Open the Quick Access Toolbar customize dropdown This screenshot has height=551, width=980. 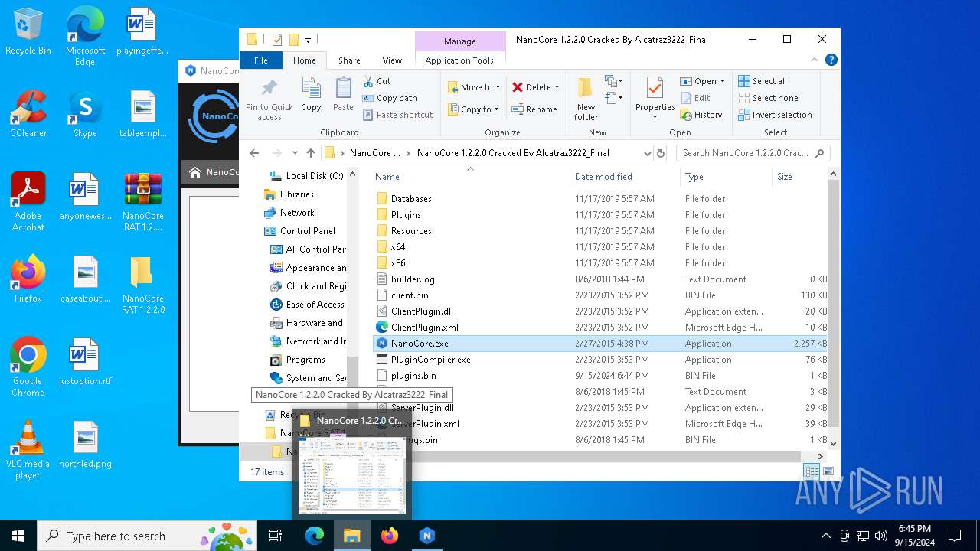(308, 40)
